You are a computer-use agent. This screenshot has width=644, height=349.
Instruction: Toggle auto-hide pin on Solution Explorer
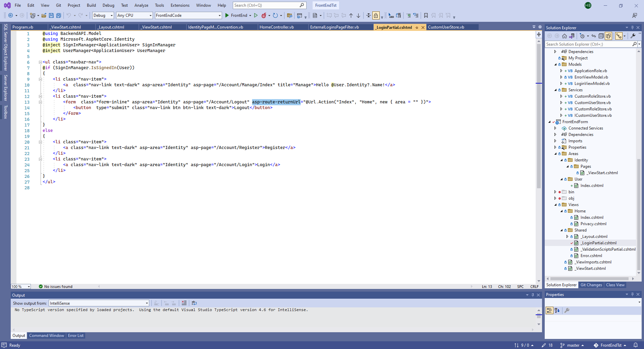632,28
